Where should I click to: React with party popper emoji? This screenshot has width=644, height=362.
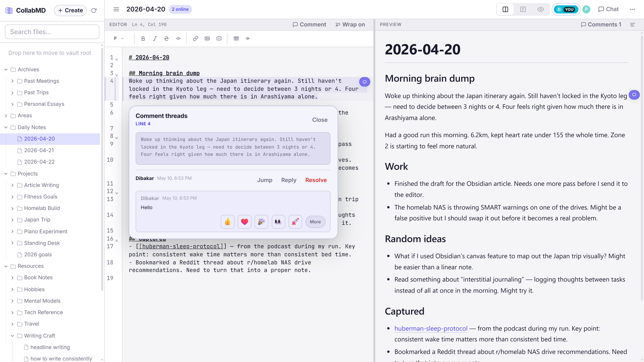coord(262,222)
